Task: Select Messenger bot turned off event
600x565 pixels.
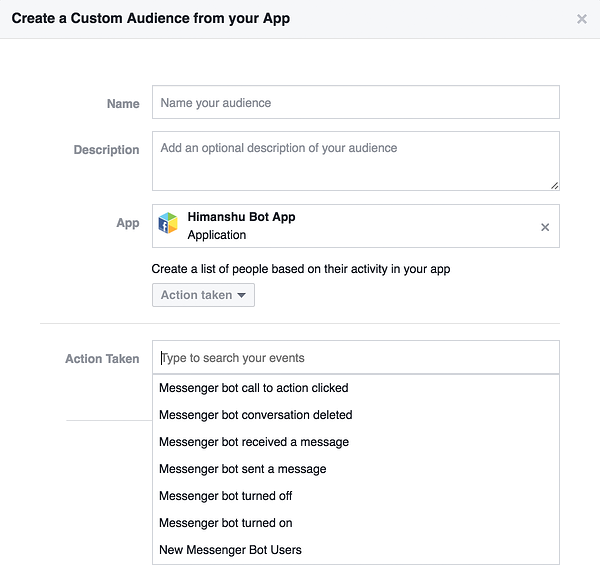Action: [226, 496]
